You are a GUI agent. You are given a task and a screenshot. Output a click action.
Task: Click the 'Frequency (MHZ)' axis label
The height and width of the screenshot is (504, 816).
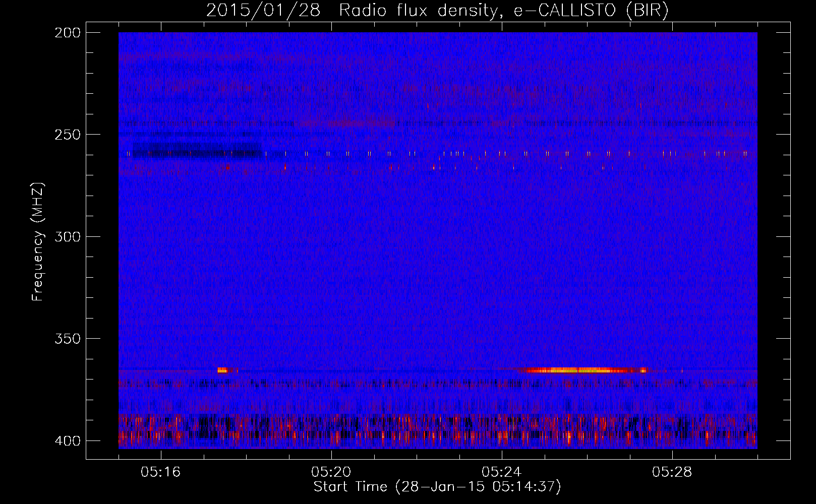point(38,242)
